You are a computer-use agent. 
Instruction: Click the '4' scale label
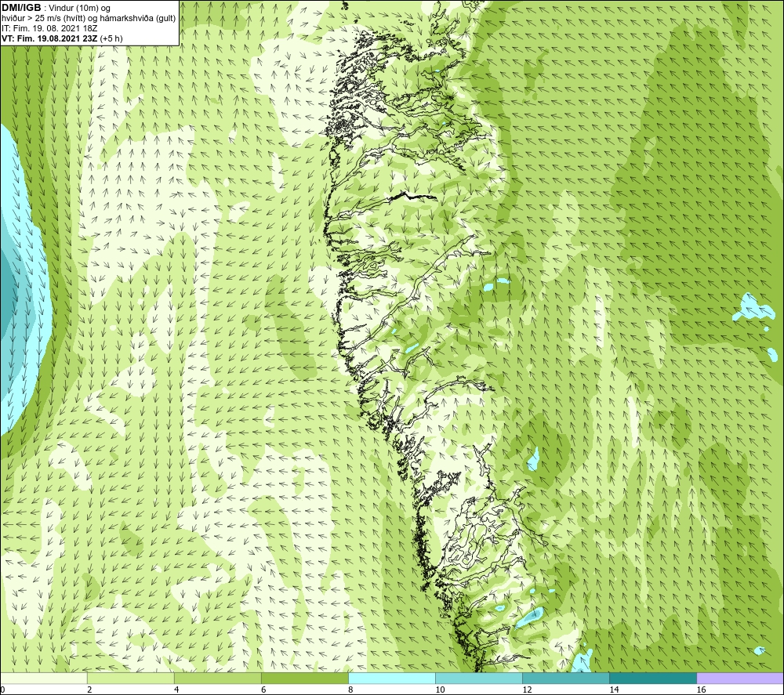176,690
